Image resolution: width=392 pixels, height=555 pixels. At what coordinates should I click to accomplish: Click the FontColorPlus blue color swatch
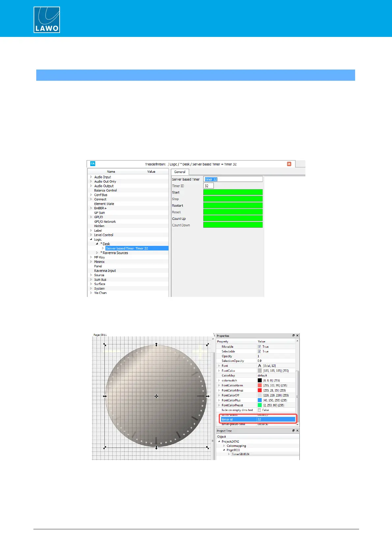(260, 400)
